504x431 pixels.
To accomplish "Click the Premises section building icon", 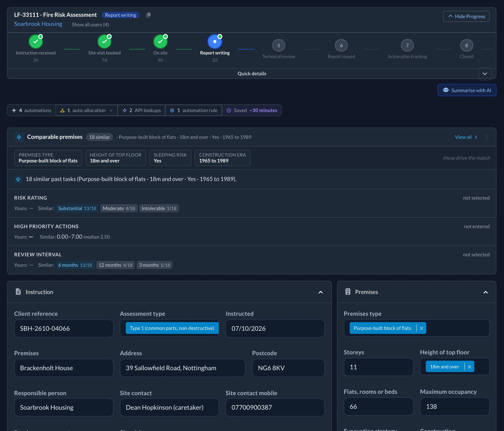I will [348, 292].
